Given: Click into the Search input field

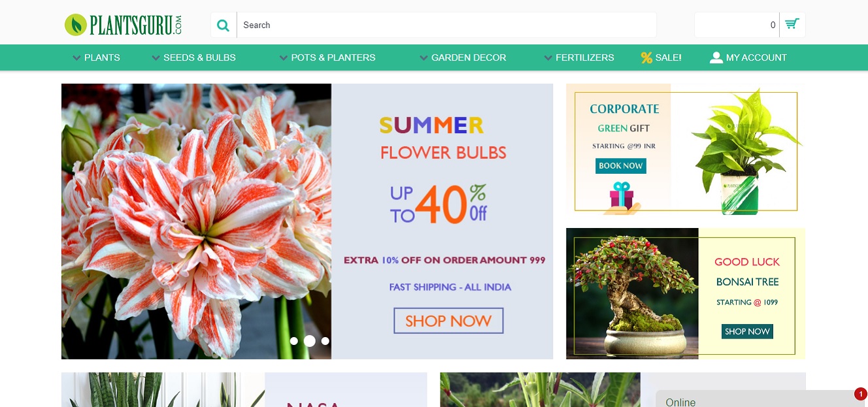Looking at the screenshot, I should click(446, 25).
